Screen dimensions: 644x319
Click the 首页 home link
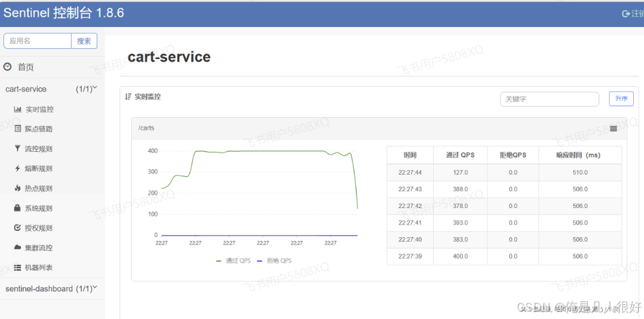26,67
